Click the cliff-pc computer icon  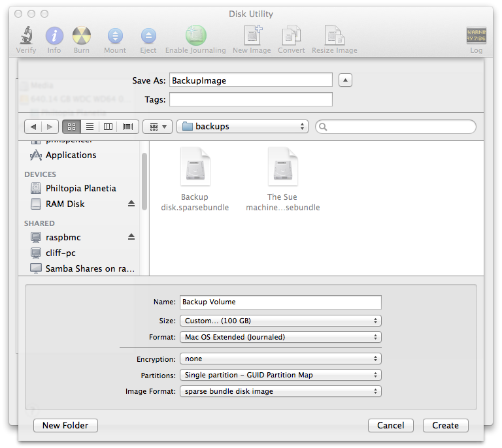coord(36,253)
